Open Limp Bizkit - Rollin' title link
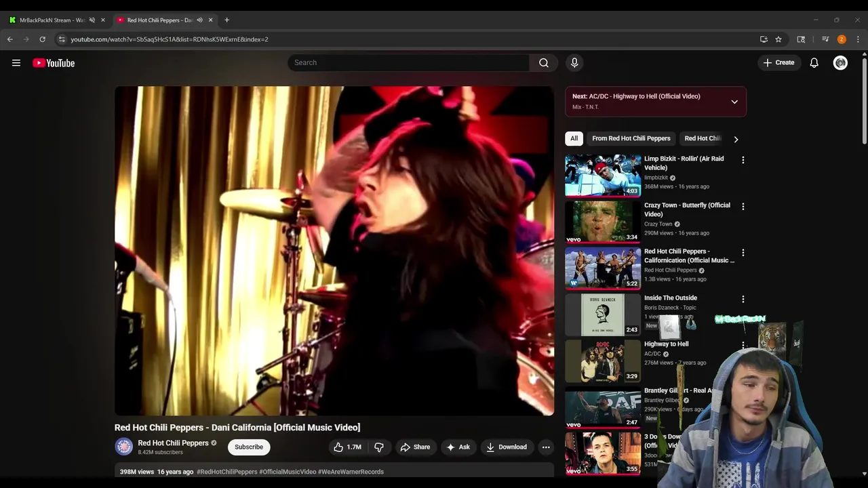The image size is (868, 488). pyautogui.click(x=684, y=163)
